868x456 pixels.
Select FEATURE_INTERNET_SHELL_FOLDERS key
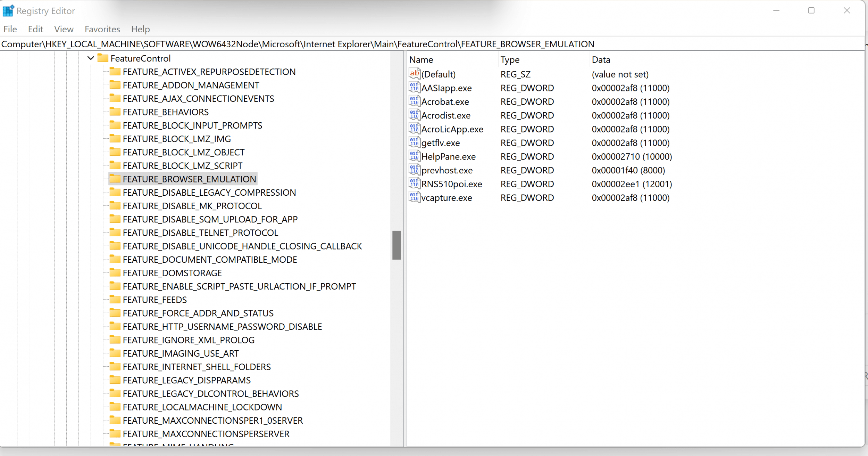pos(197,367)
